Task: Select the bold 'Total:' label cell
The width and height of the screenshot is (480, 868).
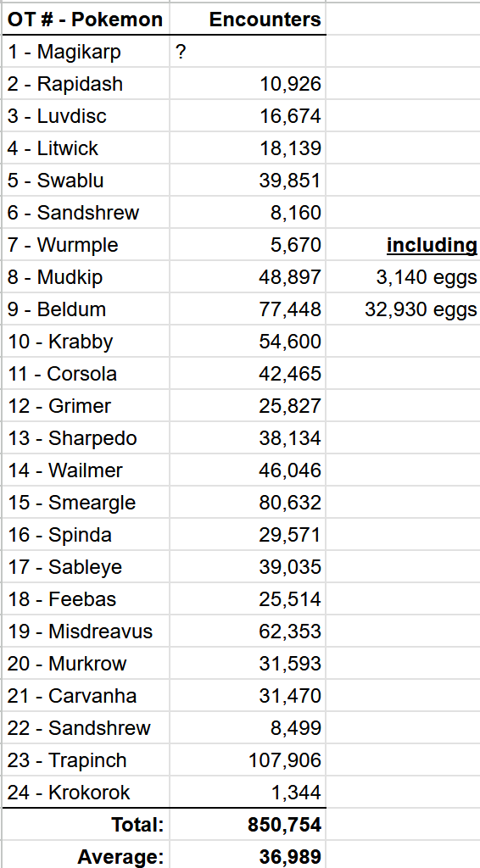Action: (86, 824)
